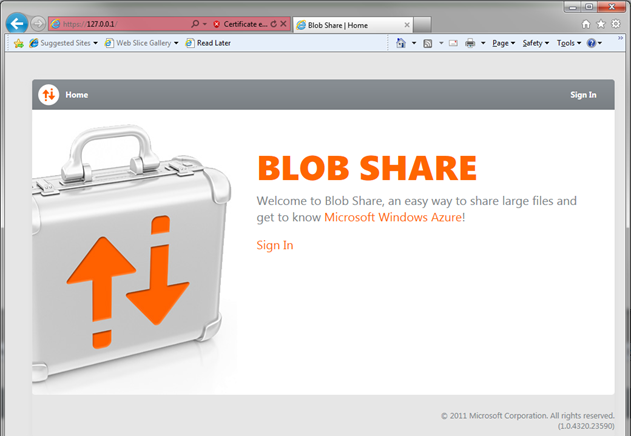Open the address bar dropdown arrow
Image resolution: width=631 pixels, height=436 pixels.
[x=205, y=24]
